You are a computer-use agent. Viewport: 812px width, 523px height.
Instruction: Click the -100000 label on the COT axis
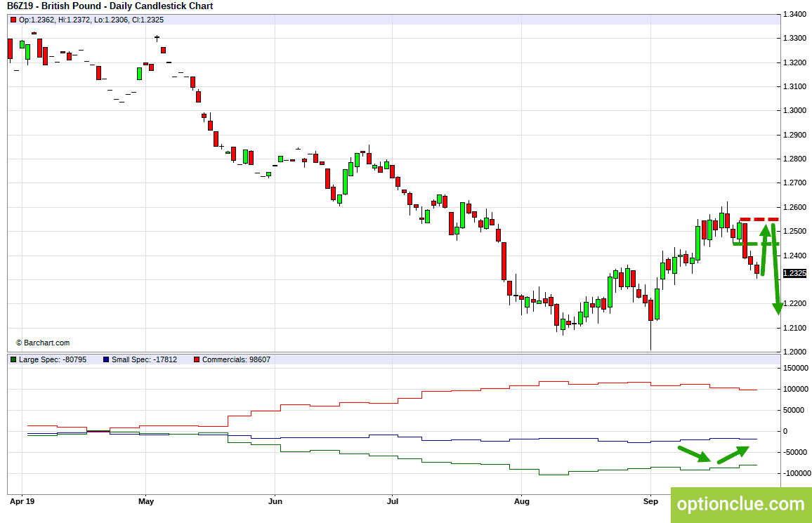coord(797,473)
